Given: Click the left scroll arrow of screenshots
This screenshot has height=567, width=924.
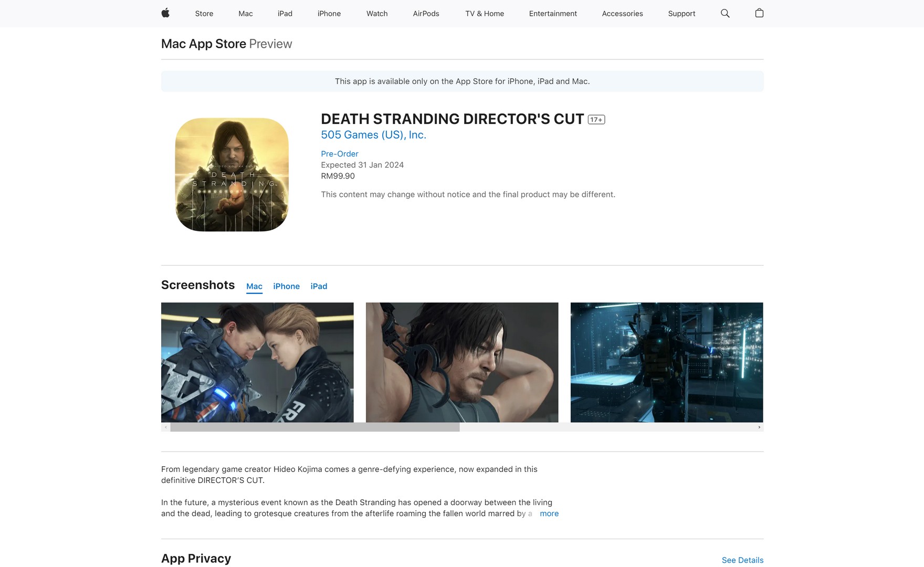Looking at the screenshot, I should 166,427.
